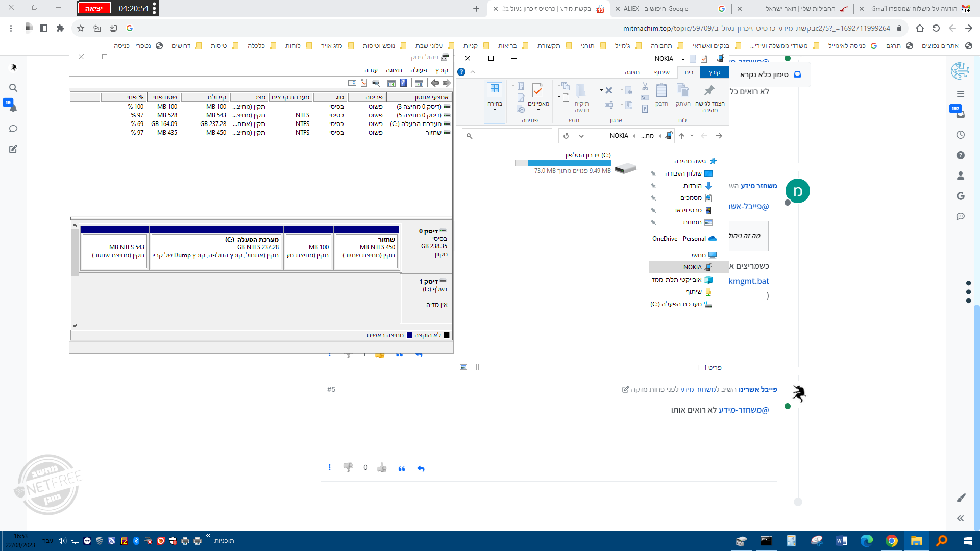The height and width of the screenshot is (551, 980).
Task: Click the show/hide console tree toolbar icon
Action: (x=419, y=83)
